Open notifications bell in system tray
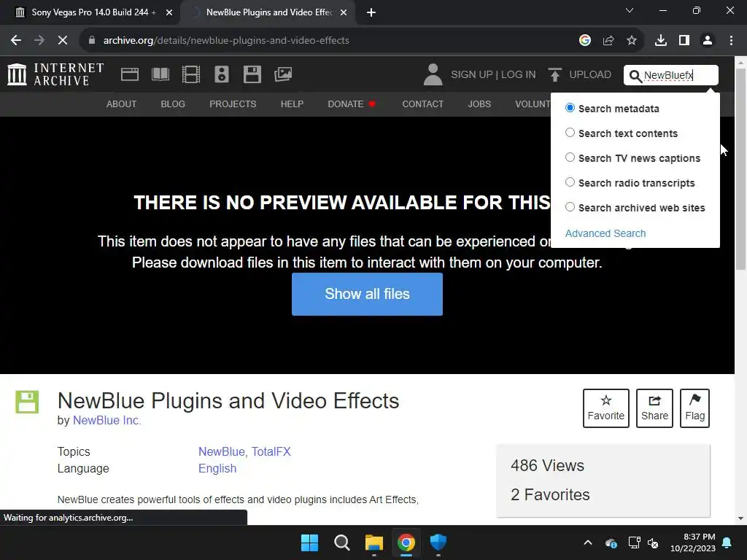The width and height of the screenshot is (747, 560). tap(727, 542)
